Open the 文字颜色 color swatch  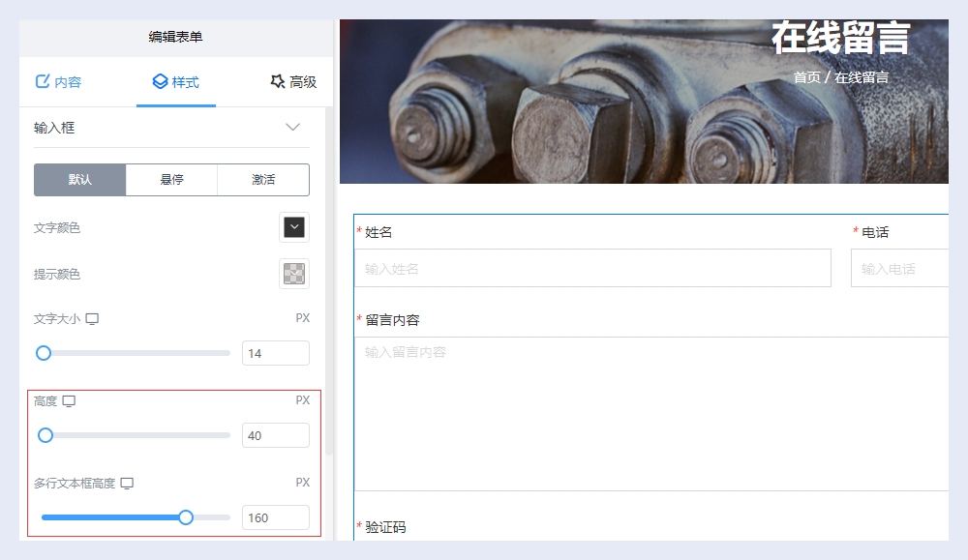click(294, 227)
